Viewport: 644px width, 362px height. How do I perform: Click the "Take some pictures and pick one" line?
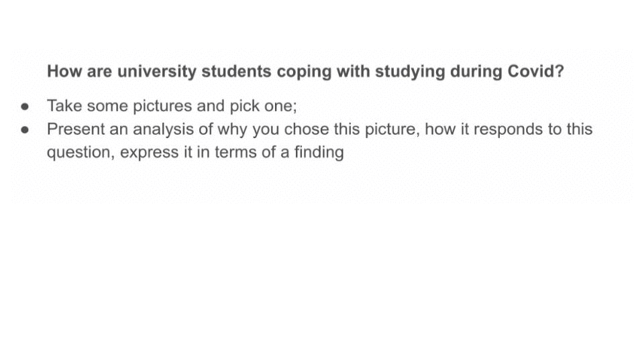pos(172,107)
